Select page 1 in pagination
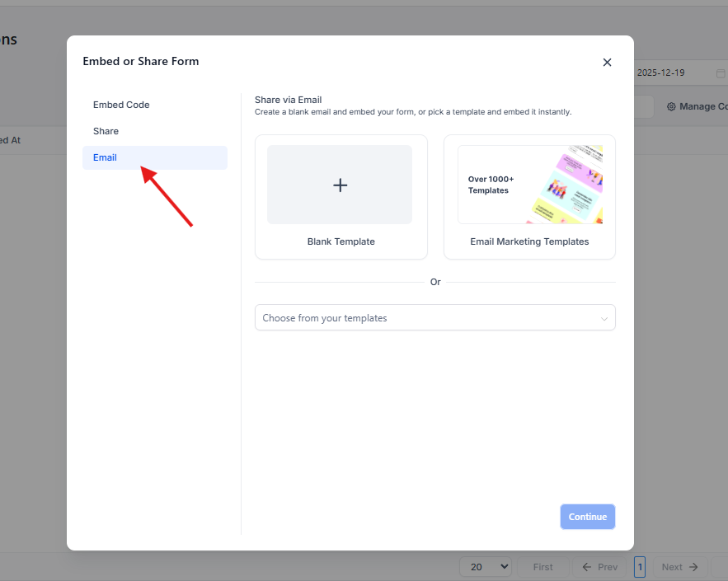This screenshot has width=728, height=581. 640,567
